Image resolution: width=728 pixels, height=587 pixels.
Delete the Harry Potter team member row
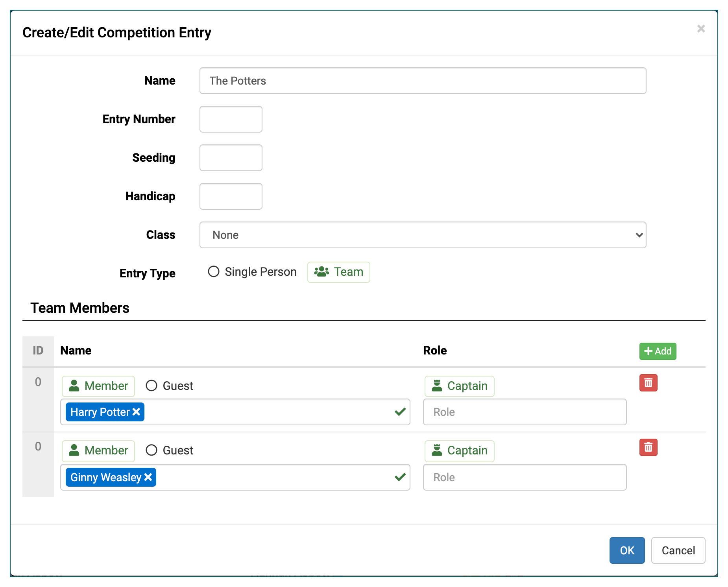tap(648, 383)
